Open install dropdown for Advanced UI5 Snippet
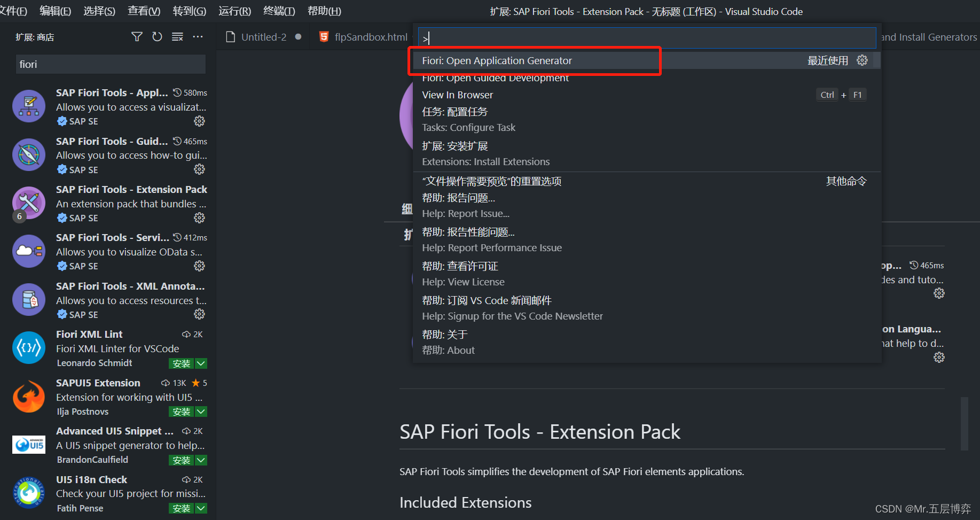 pos(201,460)
